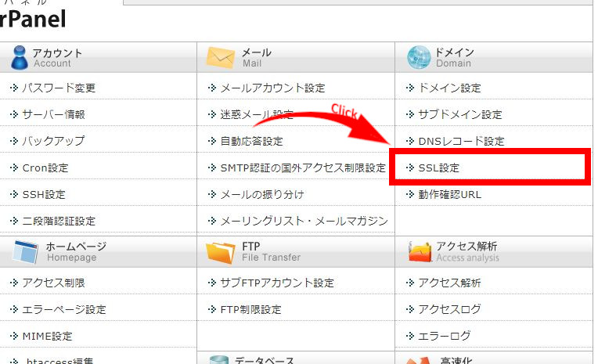Open エラーログ link

[x=445, y=336]
